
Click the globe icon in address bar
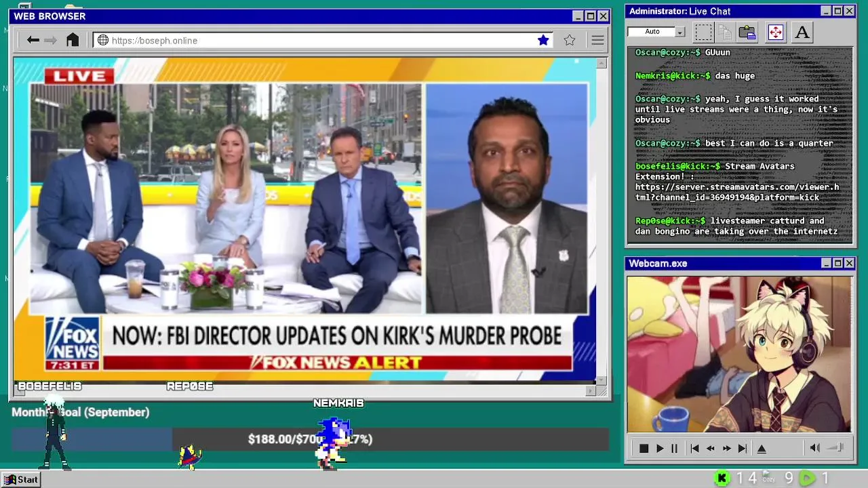pyautogui.click(x=103, y=40)
